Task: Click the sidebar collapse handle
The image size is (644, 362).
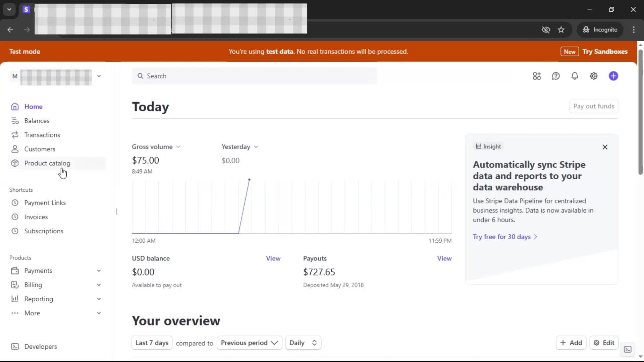Action: [117, 212]
